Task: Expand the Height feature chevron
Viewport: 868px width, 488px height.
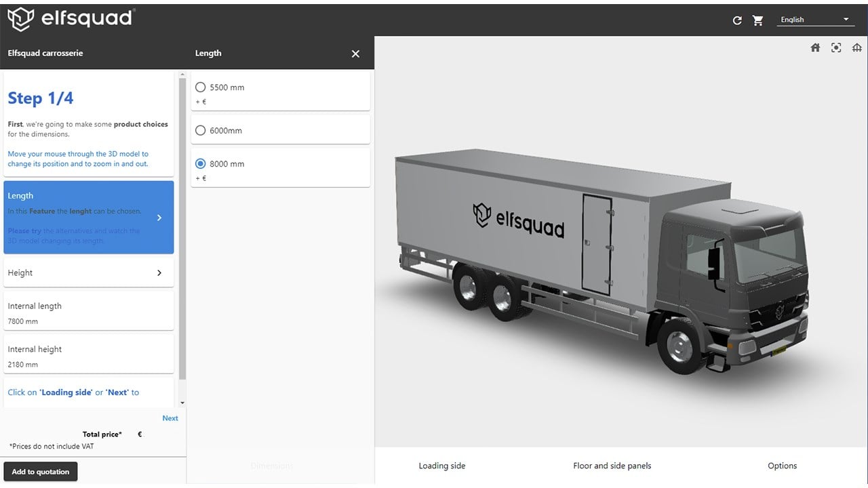Action: pos(159,272)
